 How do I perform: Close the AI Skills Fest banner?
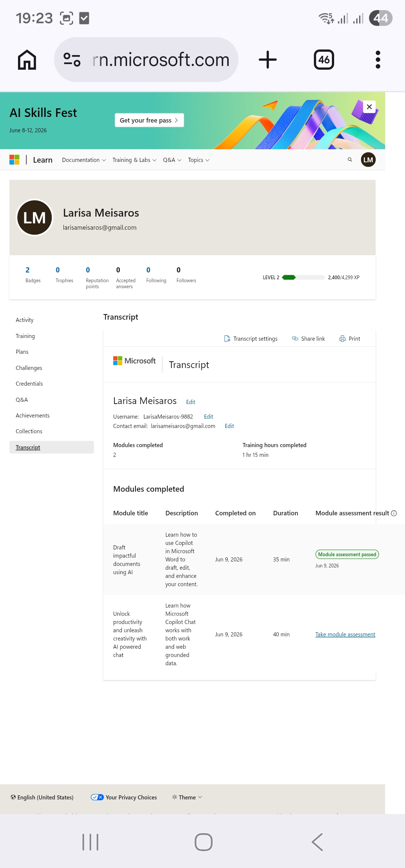click(x=369, y=107)
